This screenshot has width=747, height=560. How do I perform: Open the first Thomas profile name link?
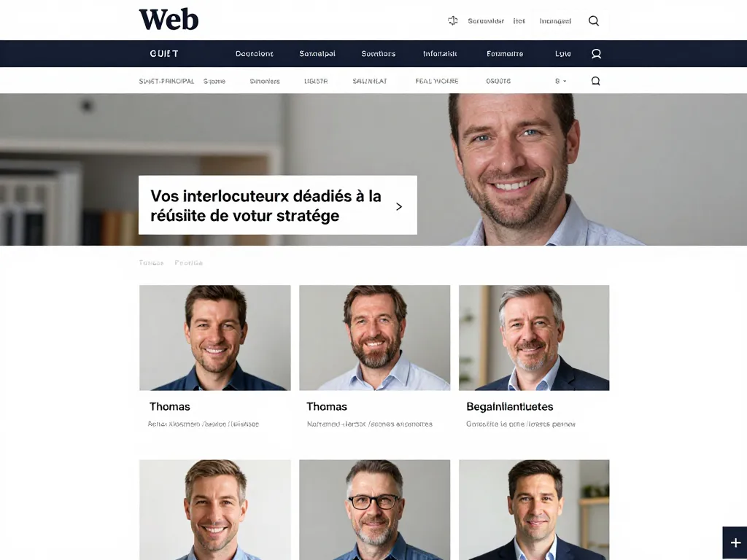click(169, 407)
